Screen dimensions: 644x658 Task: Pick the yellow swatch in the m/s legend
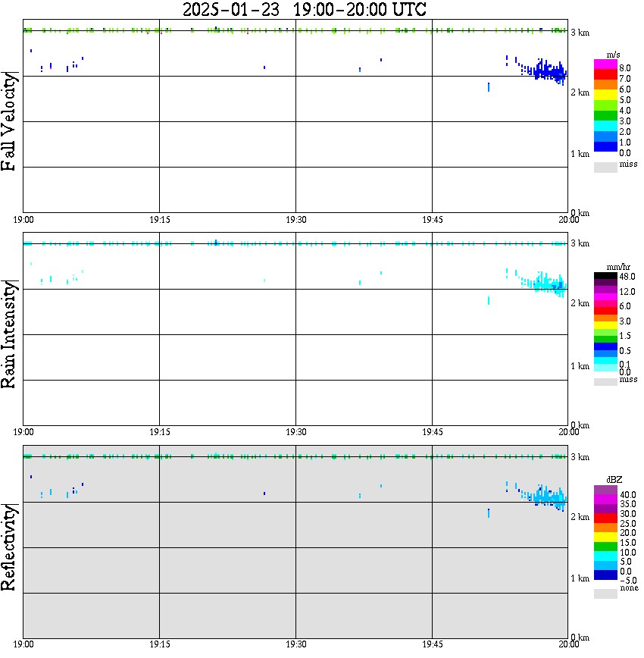coord(605,96)
